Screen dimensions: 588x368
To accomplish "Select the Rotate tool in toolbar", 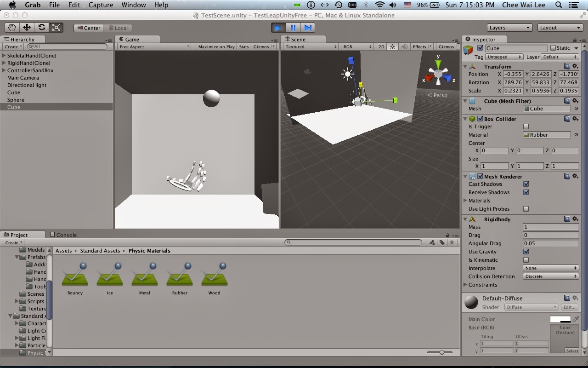I will pyautogui.click(x=42, y=28).
